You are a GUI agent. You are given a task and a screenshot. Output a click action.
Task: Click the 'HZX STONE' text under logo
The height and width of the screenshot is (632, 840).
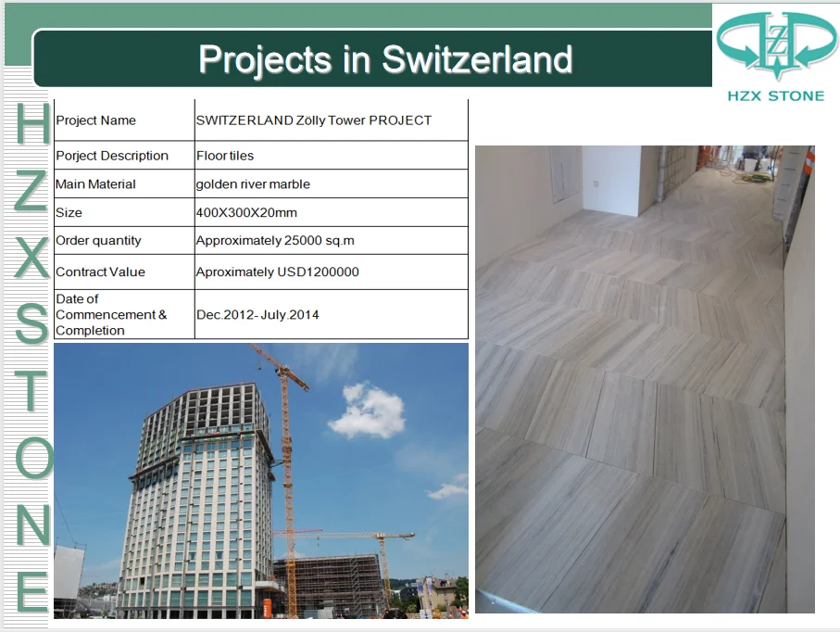[776, 96]
